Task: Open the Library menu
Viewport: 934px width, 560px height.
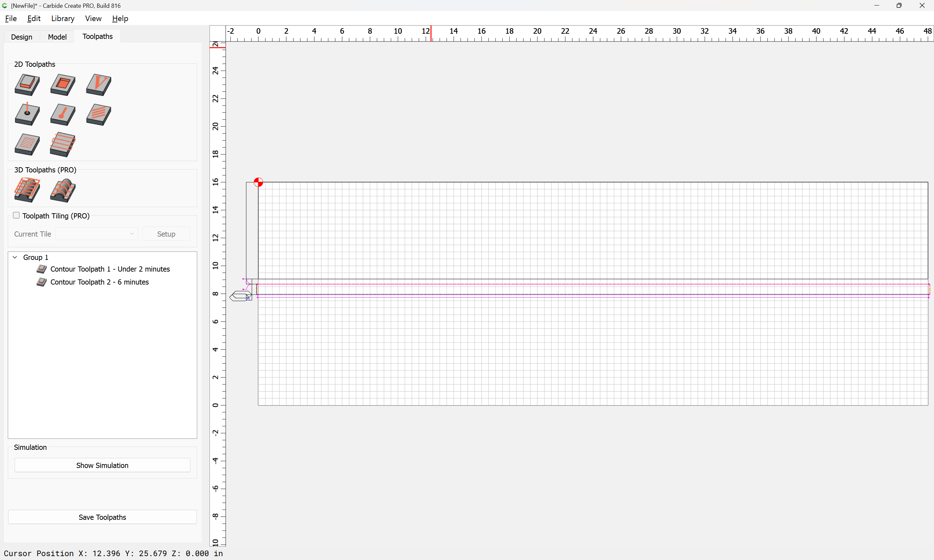Action: click(x=63, y=18)
